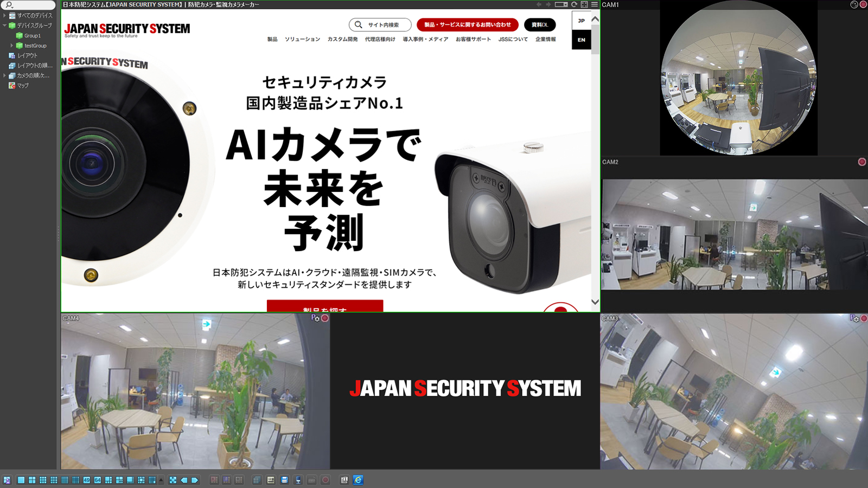The width and height of the screenshot is (868, 488).
Task: Open カスタム開発 menu on website
Action: pyautogui.click(x=342, y=39)
